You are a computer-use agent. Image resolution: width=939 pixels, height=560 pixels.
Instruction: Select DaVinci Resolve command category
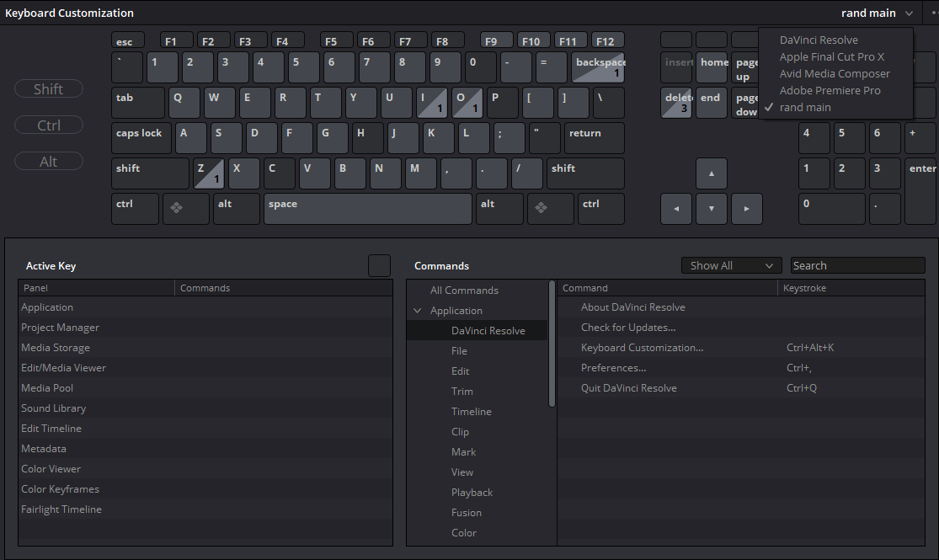coord(478,331)
